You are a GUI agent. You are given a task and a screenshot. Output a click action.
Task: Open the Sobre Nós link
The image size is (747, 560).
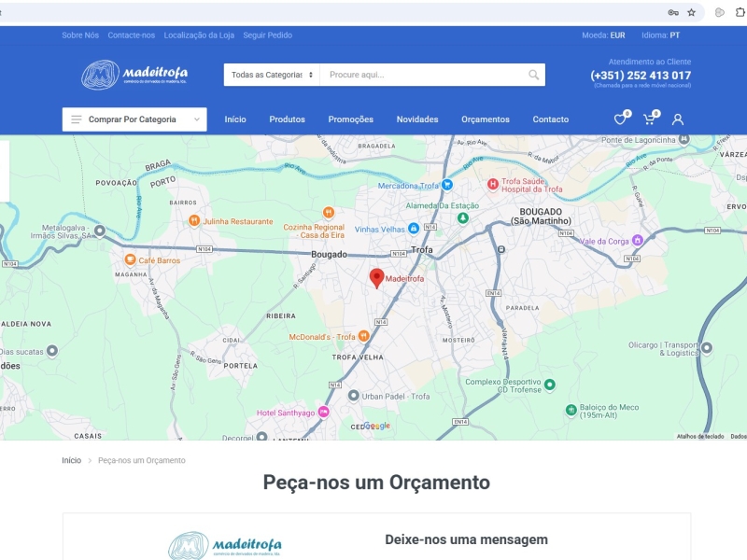point(80,35)
